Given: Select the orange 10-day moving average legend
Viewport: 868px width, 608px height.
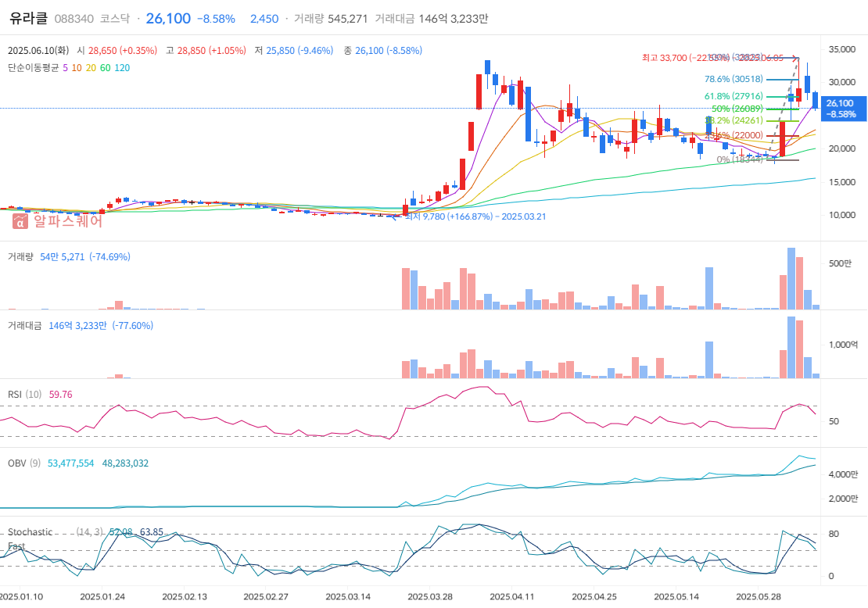Looking at the screenshot, I should pyautogui.click(x=77, y=68).
